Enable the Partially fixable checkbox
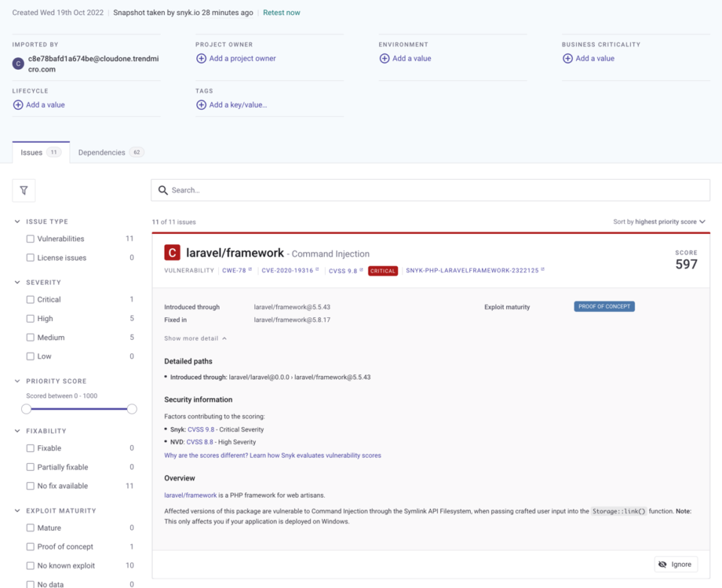 (30, 467)
